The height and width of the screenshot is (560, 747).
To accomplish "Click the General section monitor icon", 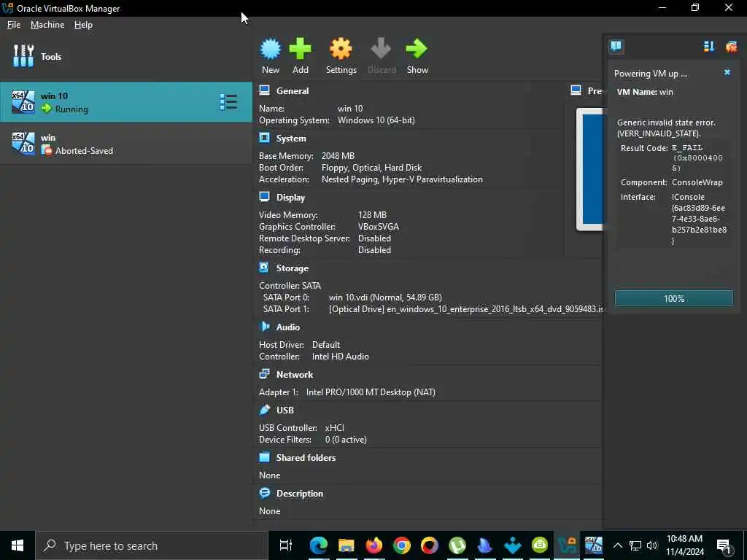I will pos(264,90).
